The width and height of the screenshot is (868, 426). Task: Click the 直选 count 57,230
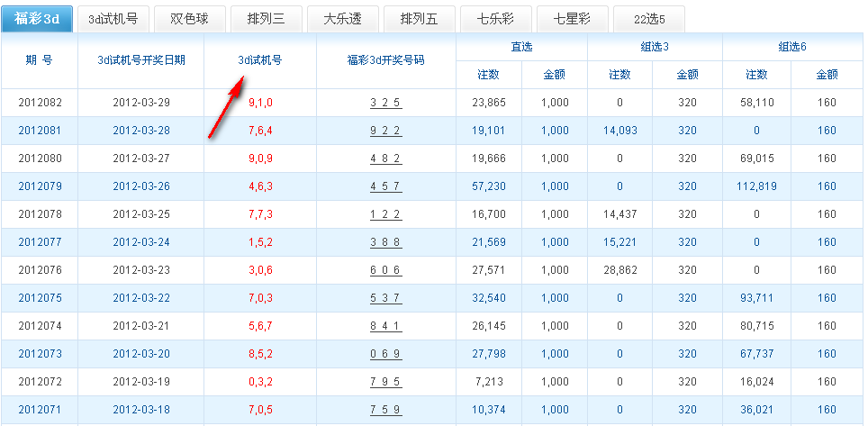tap(489, 186)
